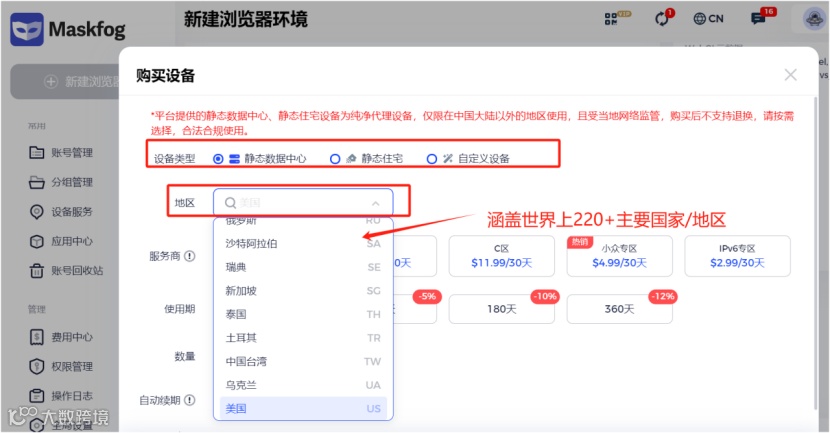Click the Maskfog logo icon
This screenshot has width=830, height=433.
coord(26,29)
